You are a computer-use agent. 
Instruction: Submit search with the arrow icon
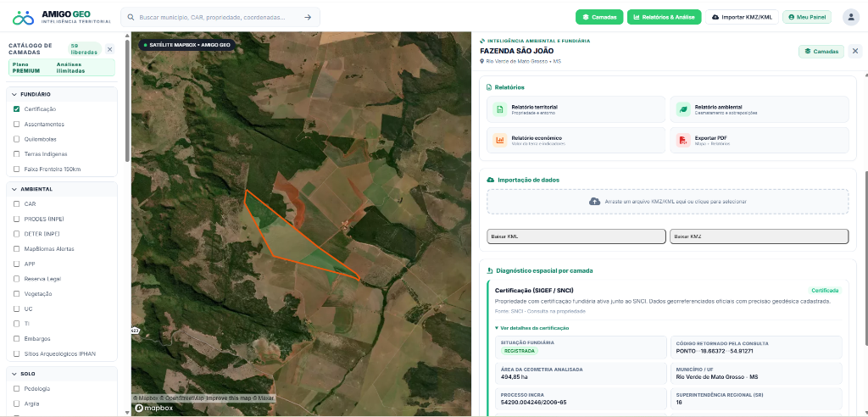coord(308,17)
